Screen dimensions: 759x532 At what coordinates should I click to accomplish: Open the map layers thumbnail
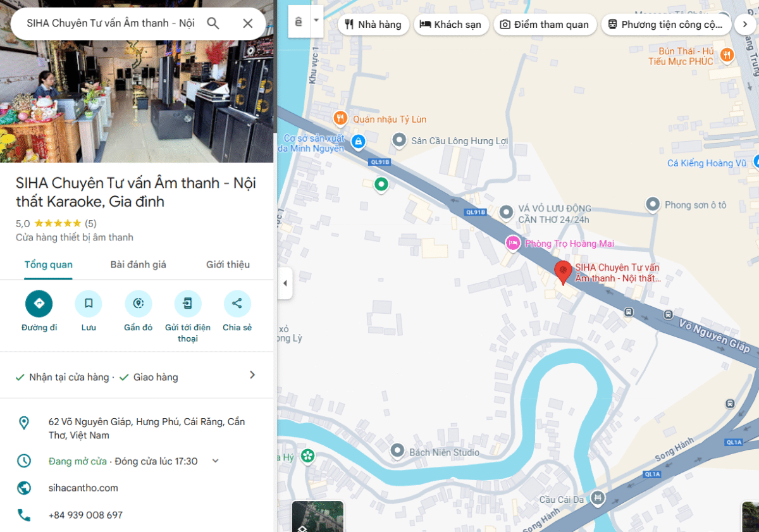pyautogui.click(x=318, y=517)
